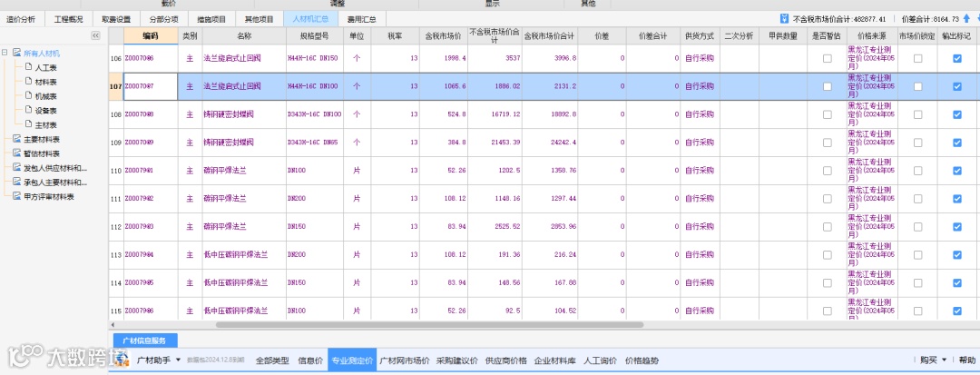The width and height of the screenshot is (980, 375).
Task: Switch to the 造价分析 tab
Action: 21,19
